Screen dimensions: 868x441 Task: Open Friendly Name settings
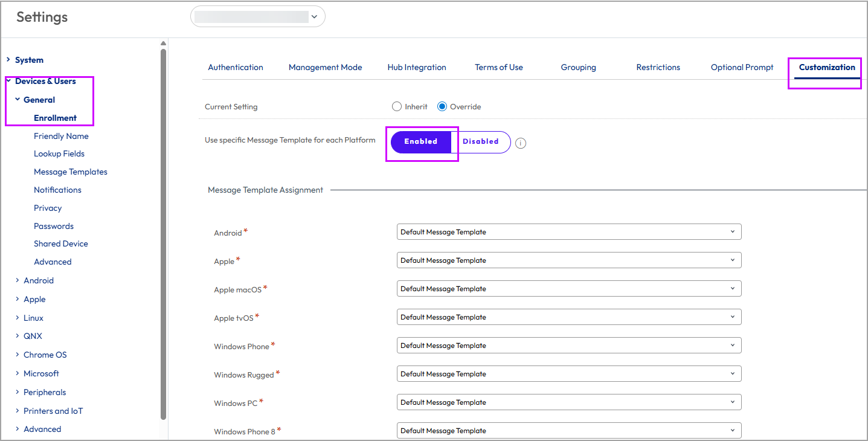61,136
